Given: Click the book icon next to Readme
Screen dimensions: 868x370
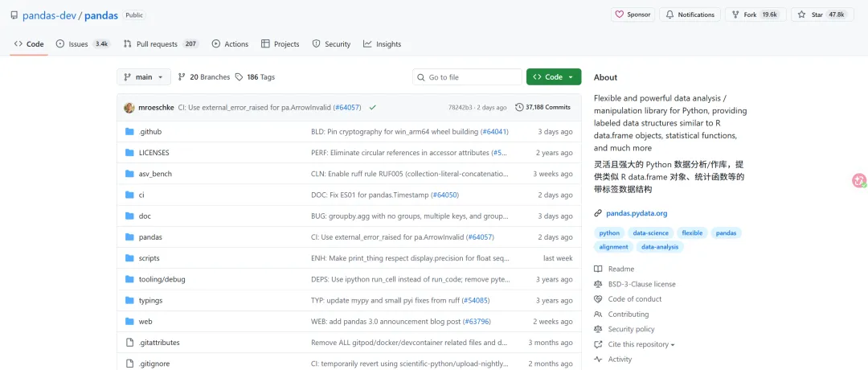Looking at the screenshot, I should point(598,269).
